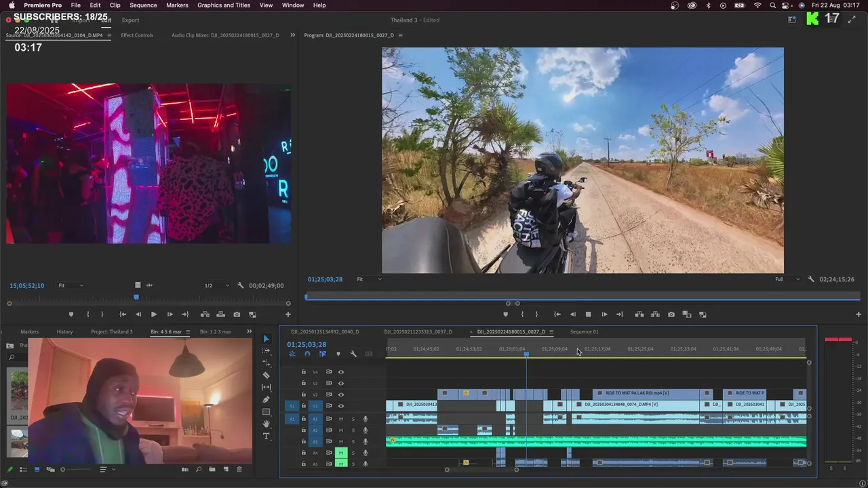Click Overwrite button in Source monitor
Screen dimensions: 868x488
[220, 314]
